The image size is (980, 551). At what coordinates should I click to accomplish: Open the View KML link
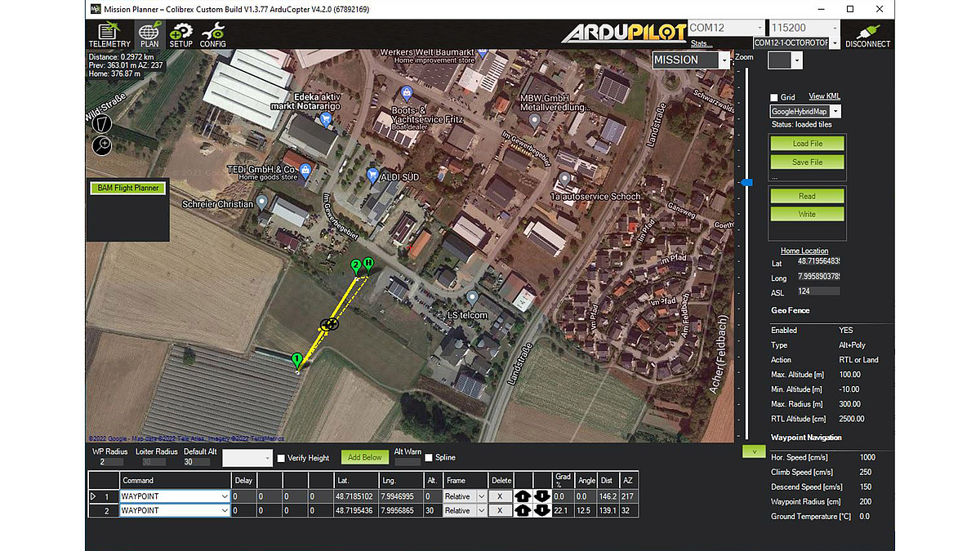[824, 96]
